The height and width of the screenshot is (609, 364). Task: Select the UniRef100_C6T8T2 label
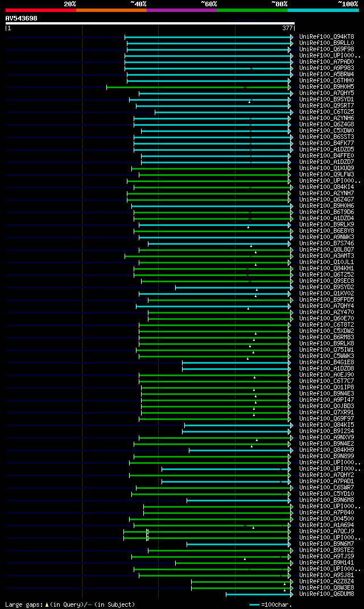click(326, 324)
